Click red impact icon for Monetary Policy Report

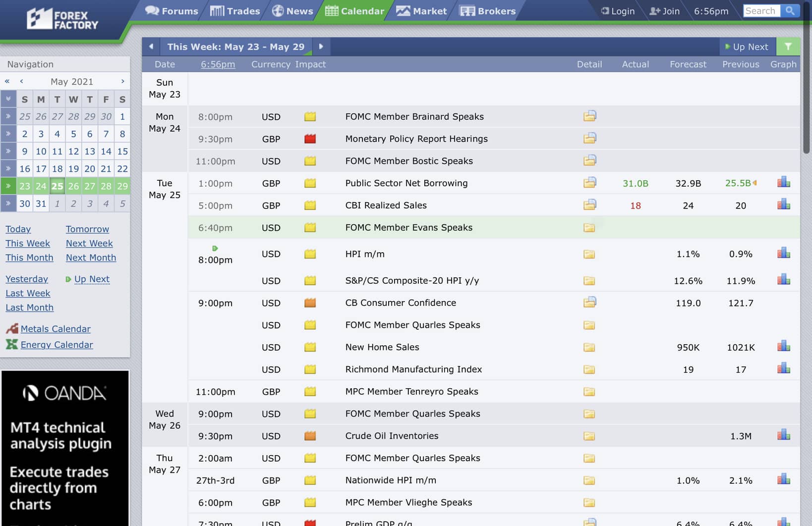tap(310, 139)
